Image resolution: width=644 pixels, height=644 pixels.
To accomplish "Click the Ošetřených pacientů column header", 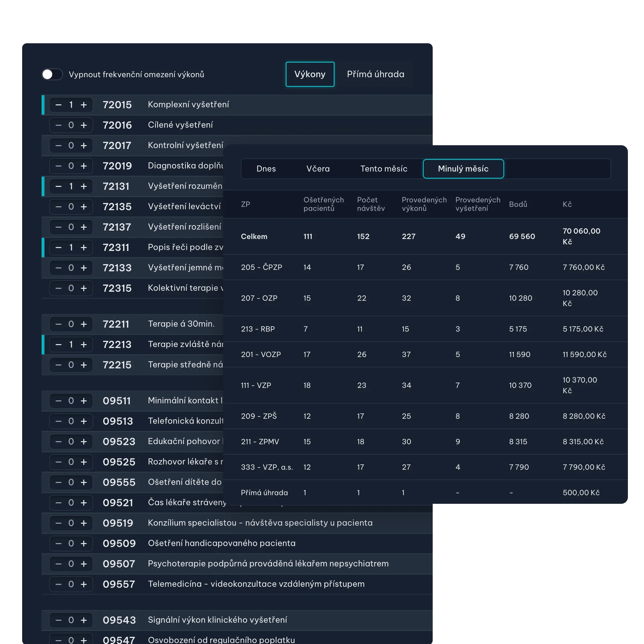I will [x=323, y=204].
